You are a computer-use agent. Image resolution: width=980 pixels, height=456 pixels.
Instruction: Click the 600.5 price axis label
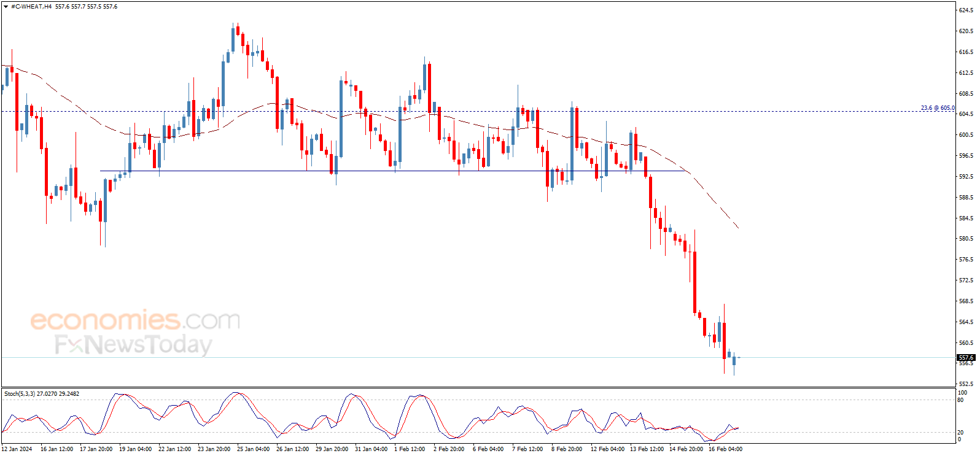click(966, 135)
